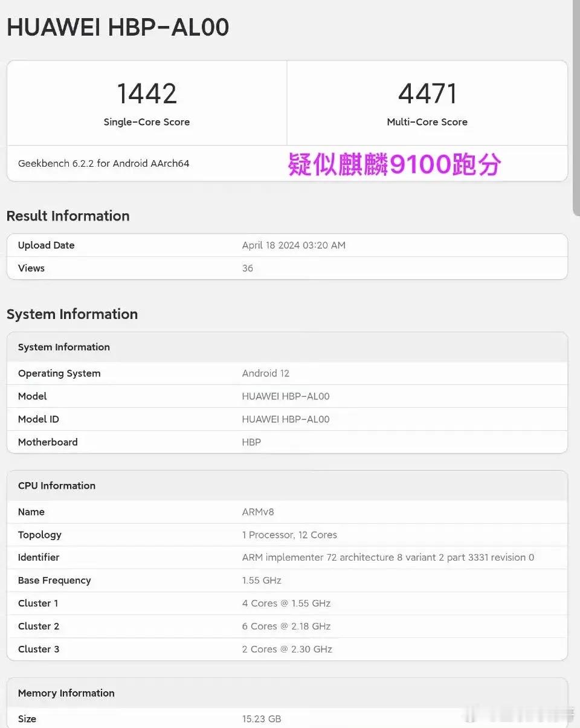Select the Cluster 3 label
Viewport: 580px width, 728px height.
click(39, 649)
